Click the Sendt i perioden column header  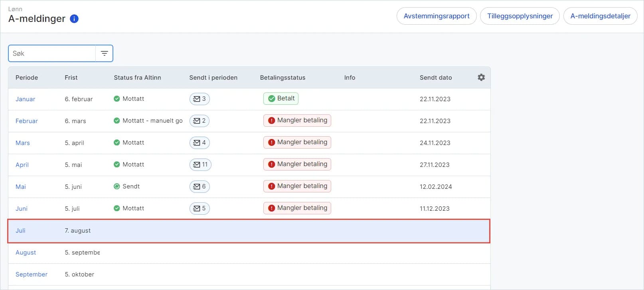tap(213, 78)
